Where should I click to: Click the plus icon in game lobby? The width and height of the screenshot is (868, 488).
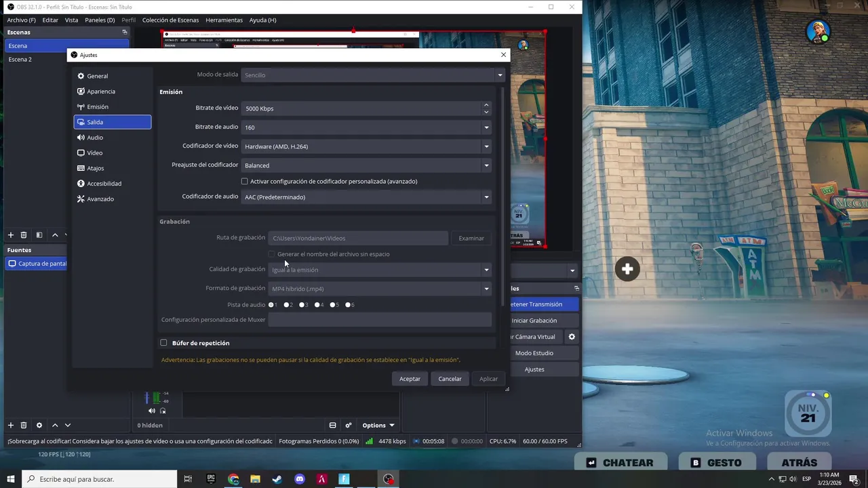pyautogui.click(x=627, y=270)
